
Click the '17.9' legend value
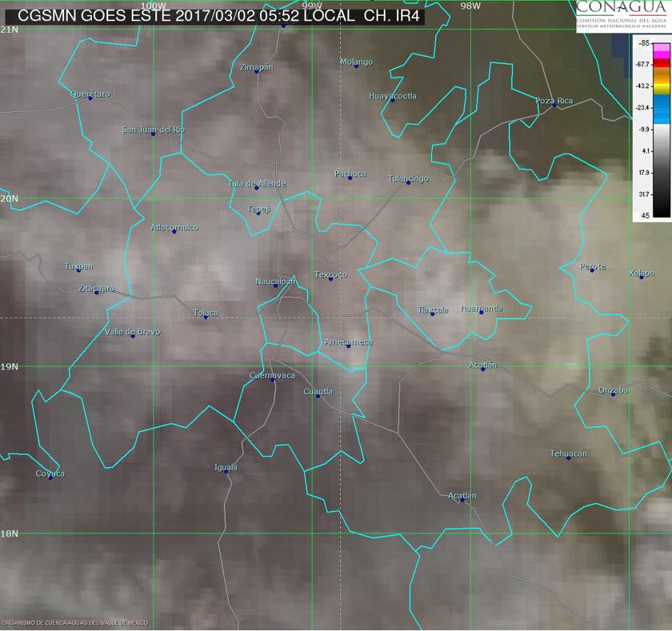645,173
